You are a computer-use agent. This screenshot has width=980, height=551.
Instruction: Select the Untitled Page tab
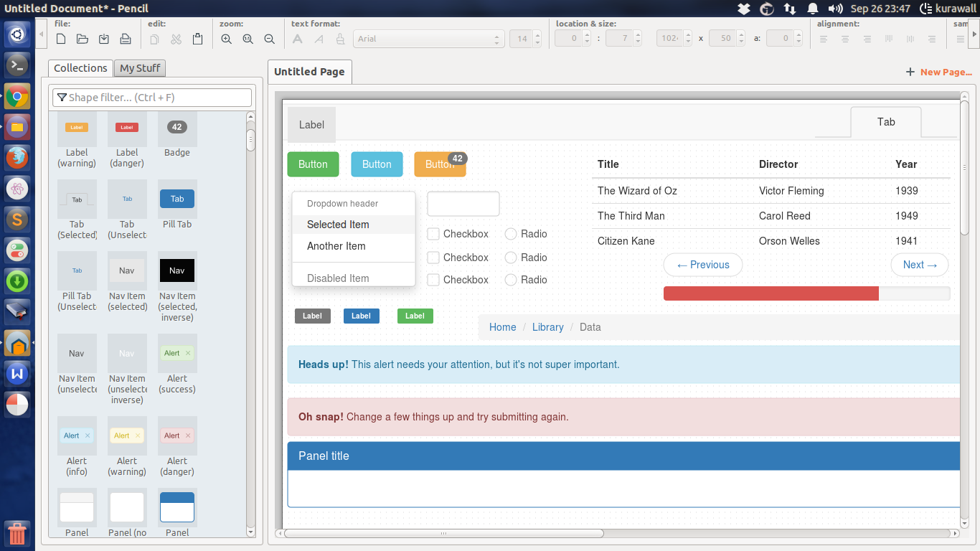[x=309, y=72]
